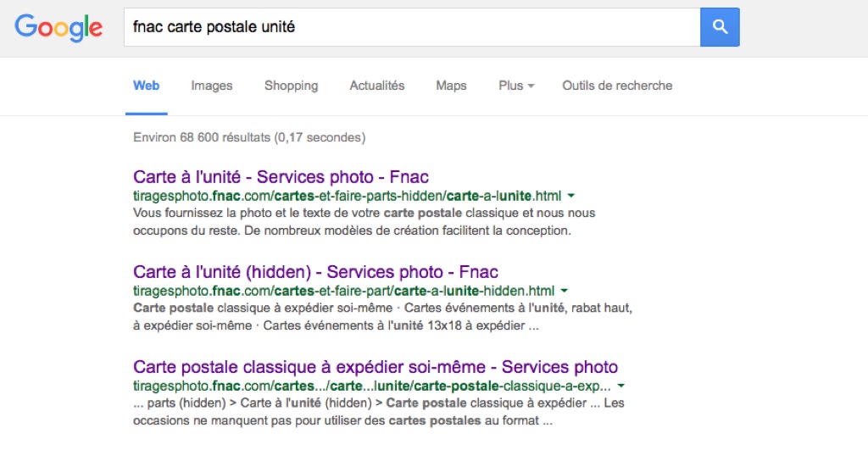This screenshot has height=450, width=868.
Task: Open Outils de recherche
Action: tap(617, 86)
